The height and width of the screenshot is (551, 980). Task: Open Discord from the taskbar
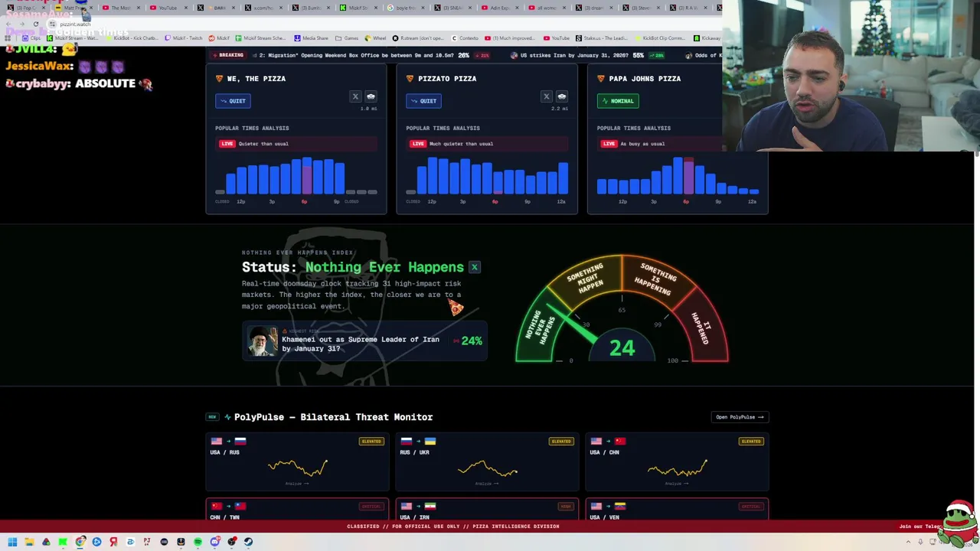214,542
